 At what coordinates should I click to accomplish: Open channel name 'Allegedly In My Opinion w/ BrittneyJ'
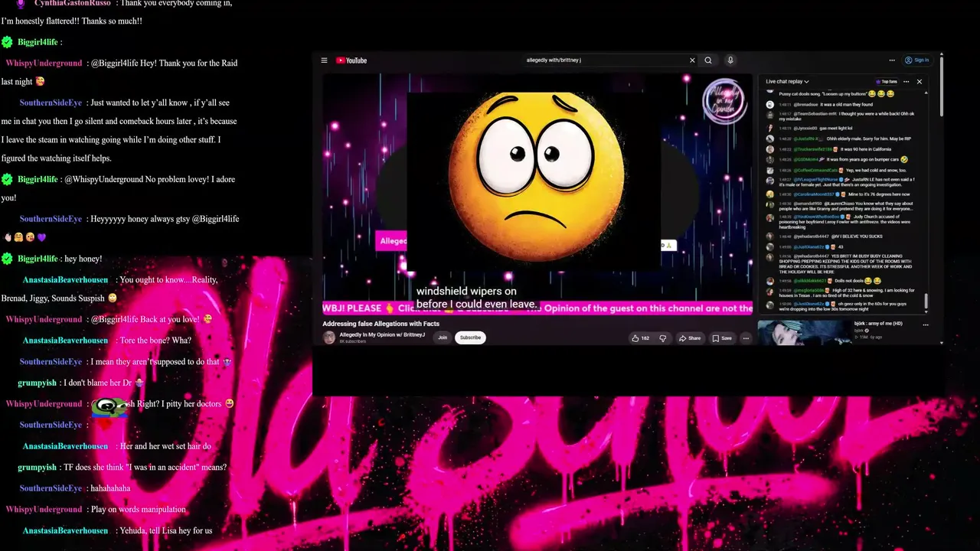(x=382, y=334)
